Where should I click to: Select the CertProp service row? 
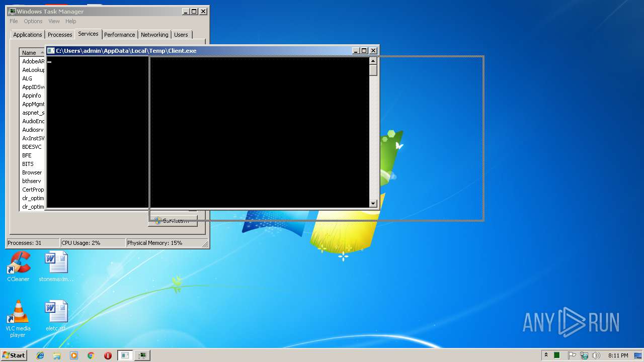point(33,190)
